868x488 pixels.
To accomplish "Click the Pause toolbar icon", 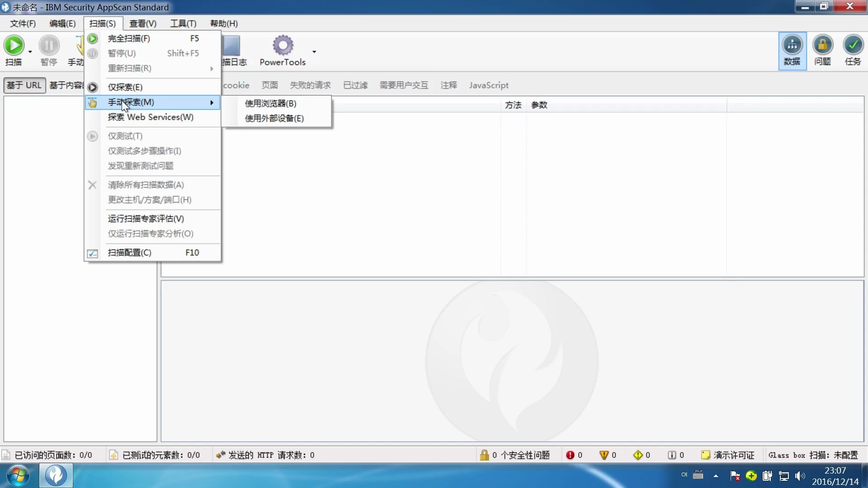I will click(49, 45).
